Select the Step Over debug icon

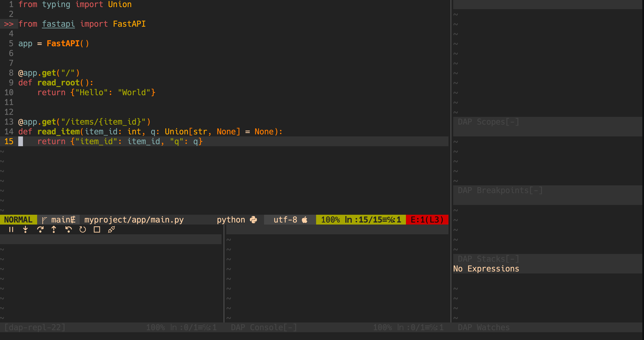pos(41,229)
